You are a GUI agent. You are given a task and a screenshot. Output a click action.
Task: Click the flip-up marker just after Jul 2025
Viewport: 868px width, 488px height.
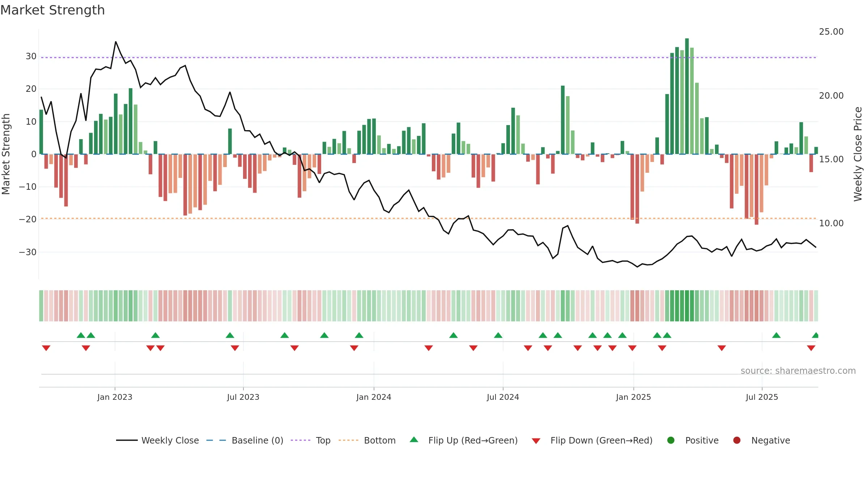[x=776, y=335]
